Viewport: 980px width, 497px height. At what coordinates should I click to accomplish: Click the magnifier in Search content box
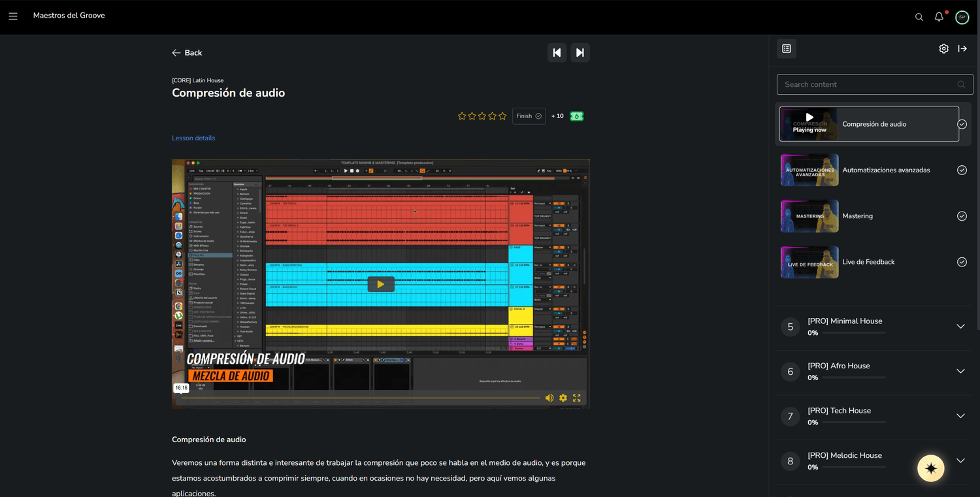tap(961, 85)
